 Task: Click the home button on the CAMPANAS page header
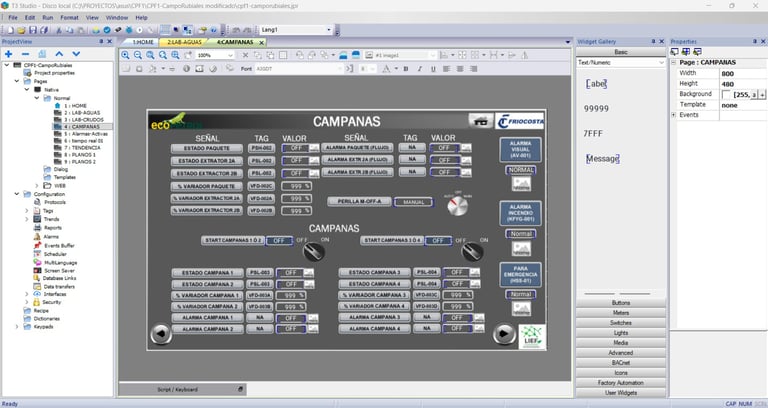coord(480,121)
